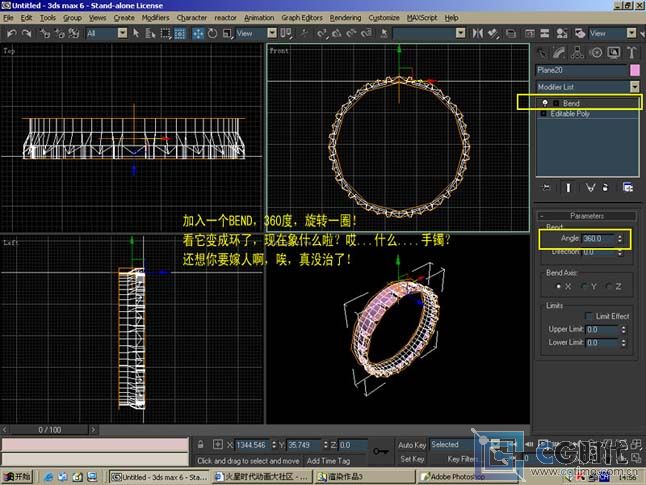Toggle Show End Result icon
The image size is (646, 485).
point(569,188)
